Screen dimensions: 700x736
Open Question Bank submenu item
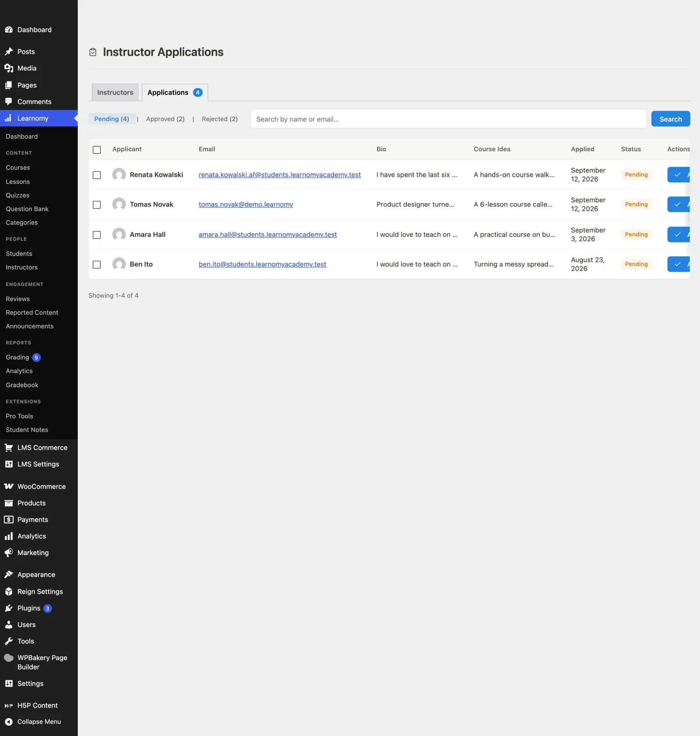tap(27, 209)
